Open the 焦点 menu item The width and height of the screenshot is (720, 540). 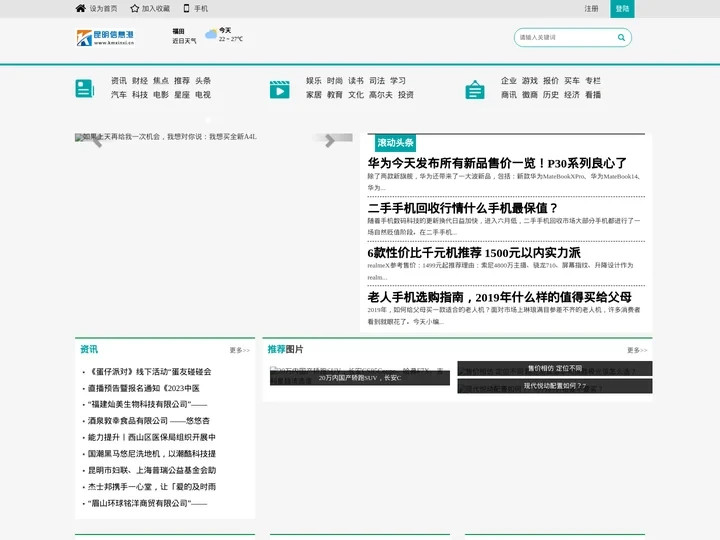pyautogui.click(x=161, y=81)
